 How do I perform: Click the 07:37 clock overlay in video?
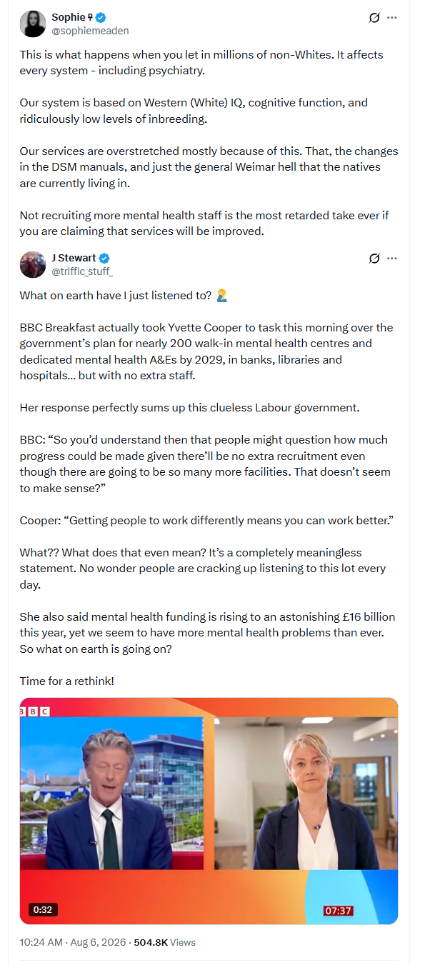point(338,911)
